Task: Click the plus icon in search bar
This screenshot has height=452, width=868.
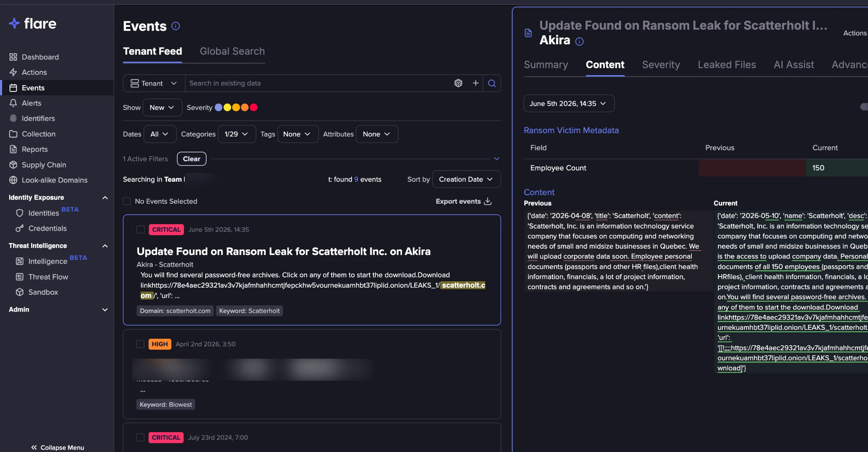Action: click(476, 83)
